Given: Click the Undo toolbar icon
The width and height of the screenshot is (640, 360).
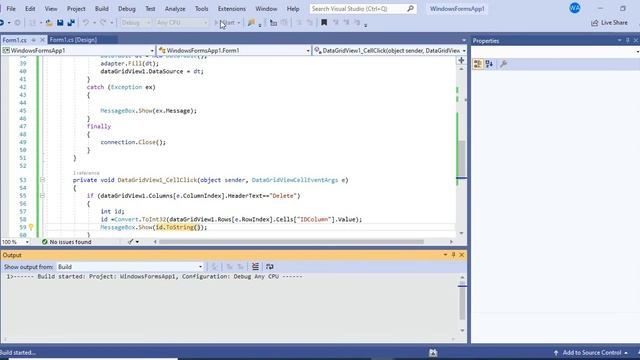Looking at the screenshot, I should 85,23.
